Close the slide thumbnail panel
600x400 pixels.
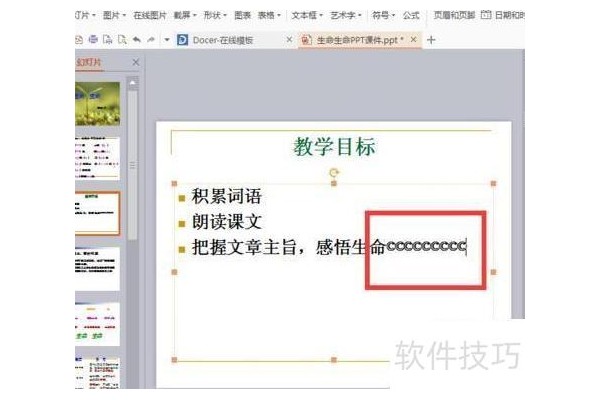[135, 62]
